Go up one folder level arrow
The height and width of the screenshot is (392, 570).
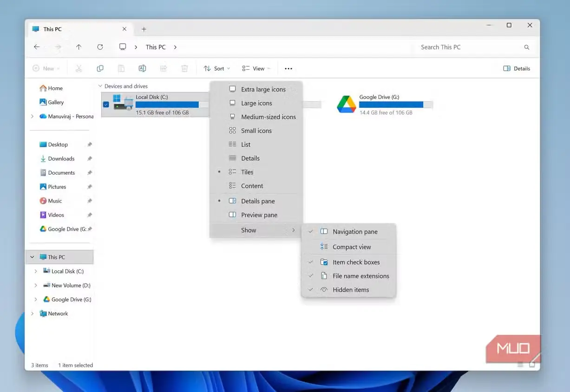tap(79, 47)
